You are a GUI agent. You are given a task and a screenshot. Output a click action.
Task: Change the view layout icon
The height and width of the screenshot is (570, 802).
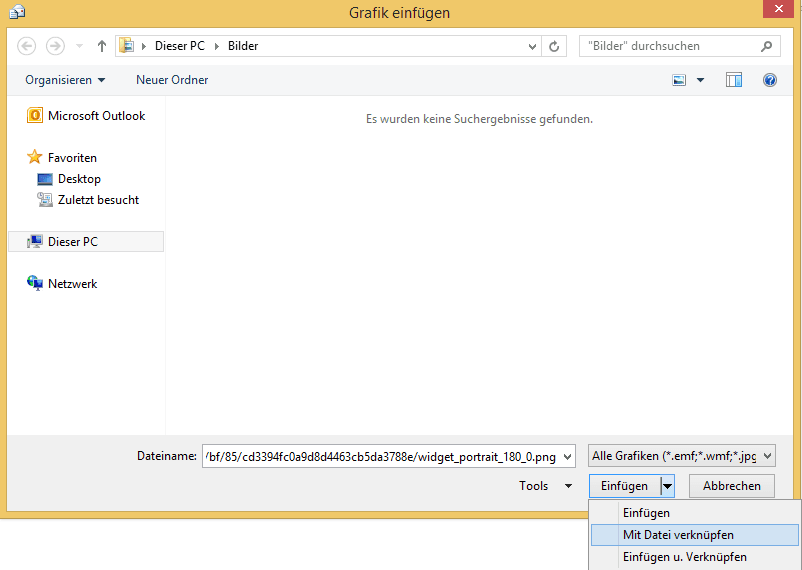click(x=680, y=80)
